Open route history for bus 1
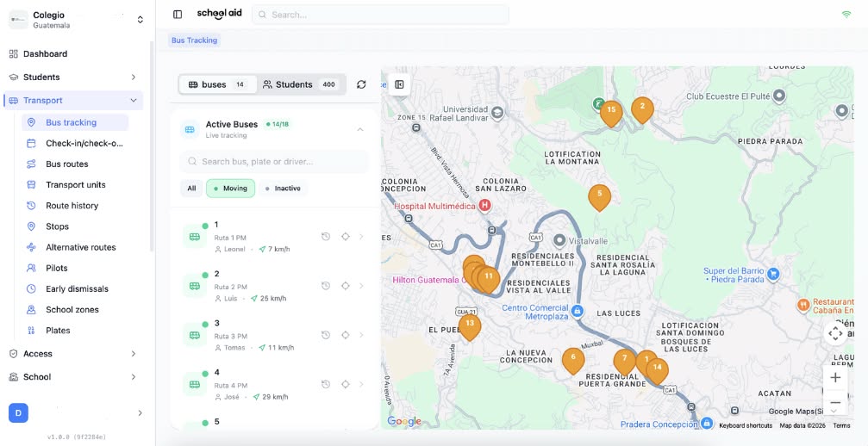868x446 pixels. click(x=326, y=237)
